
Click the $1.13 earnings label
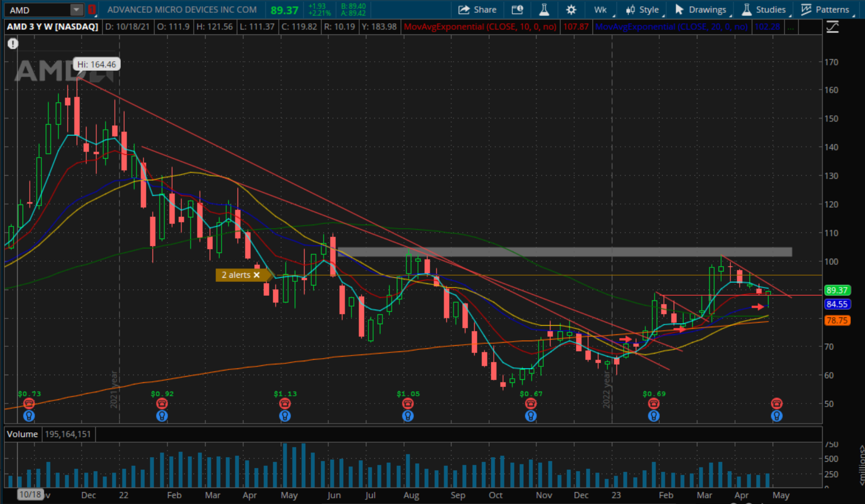[285, 394]
